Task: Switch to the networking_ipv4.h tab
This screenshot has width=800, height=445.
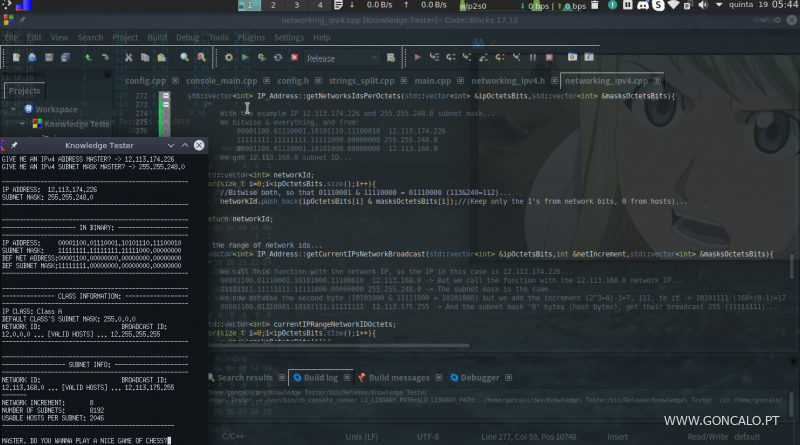Action: coord(508,80)
